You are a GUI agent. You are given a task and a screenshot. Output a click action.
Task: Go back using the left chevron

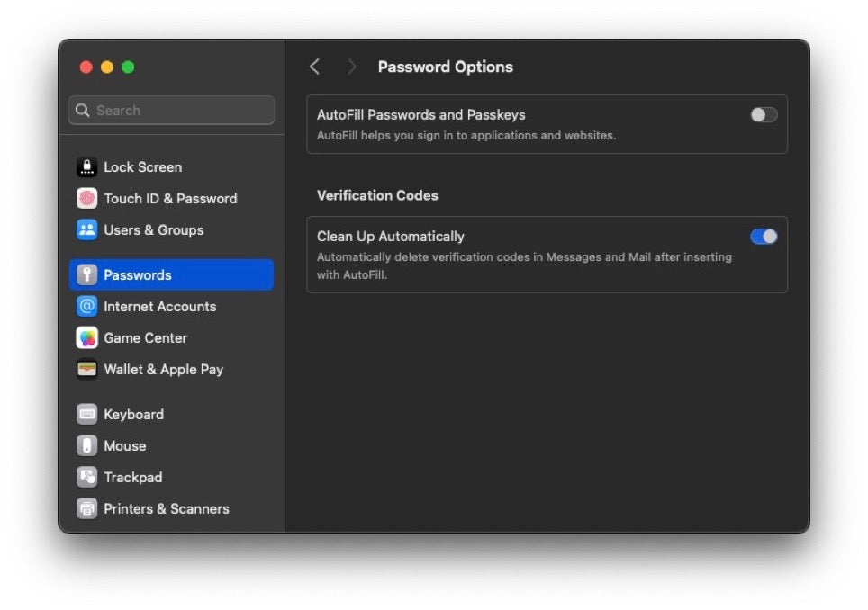click(x=314, y=67)
